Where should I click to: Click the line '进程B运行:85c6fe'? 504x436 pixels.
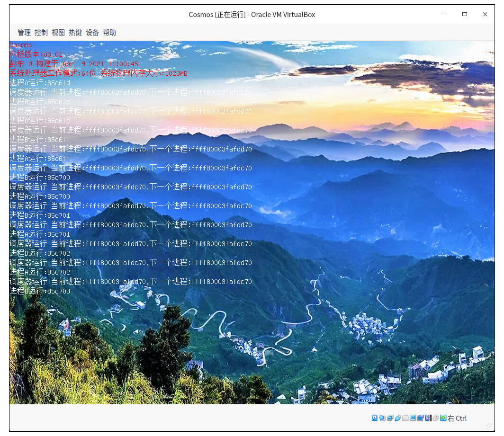tap(40, 102)
